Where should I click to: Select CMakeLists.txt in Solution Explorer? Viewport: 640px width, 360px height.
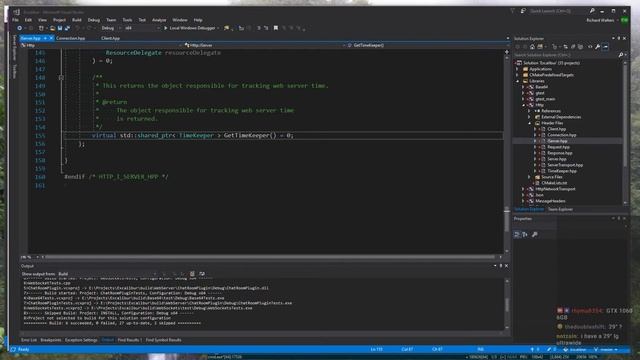[554, 183]
